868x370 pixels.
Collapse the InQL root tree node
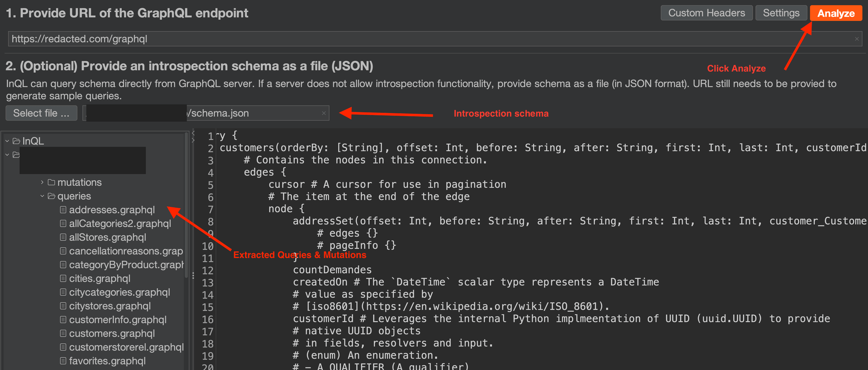click(7, 141)
